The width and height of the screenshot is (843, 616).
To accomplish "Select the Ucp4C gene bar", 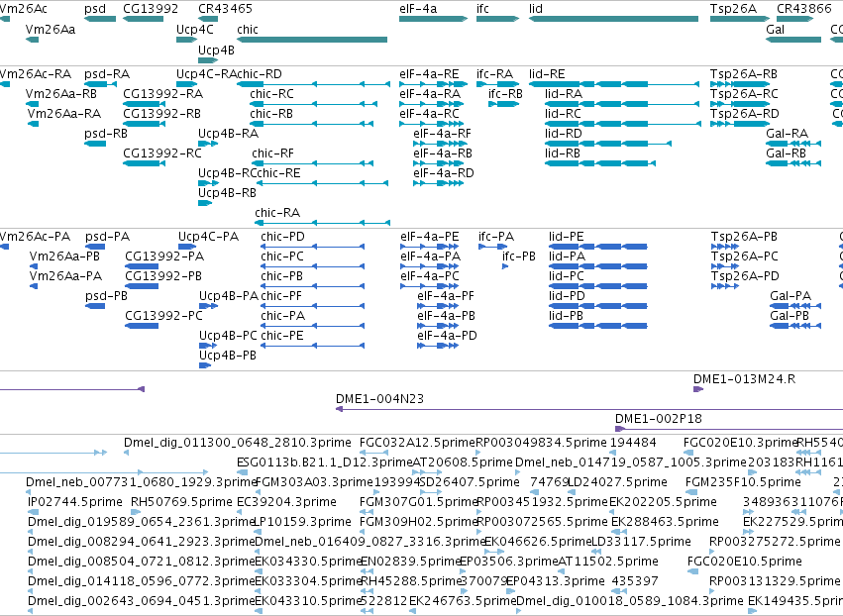I will (186, 40).
